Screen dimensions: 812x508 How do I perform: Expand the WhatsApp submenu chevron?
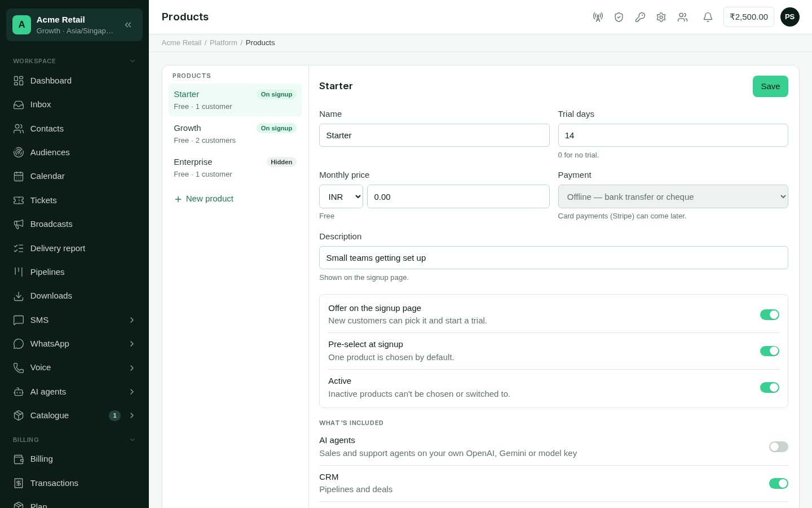pos(132,344)
